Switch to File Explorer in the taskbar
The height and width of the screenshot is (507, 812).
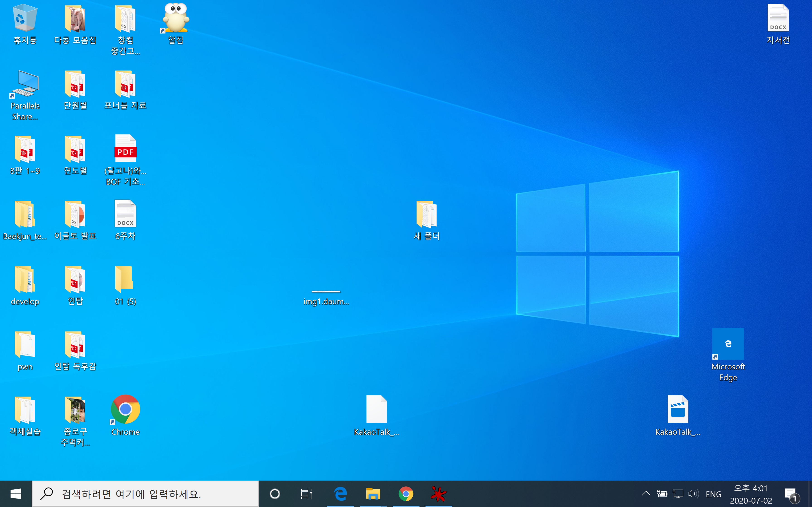(x=373, y=494)
